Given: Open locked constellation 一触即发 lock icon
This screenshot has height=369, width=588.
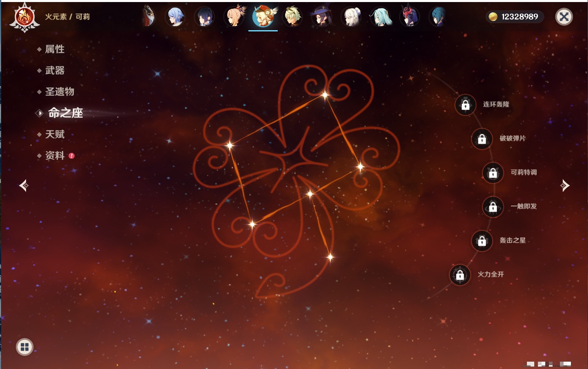Looking at the screenshot, I should 493,207.
